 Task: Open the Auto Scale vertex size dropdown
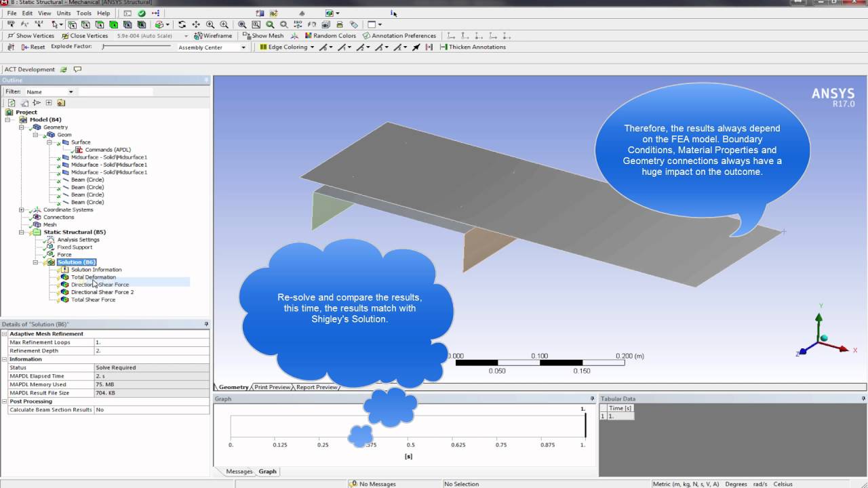click(x=186, y=36)
